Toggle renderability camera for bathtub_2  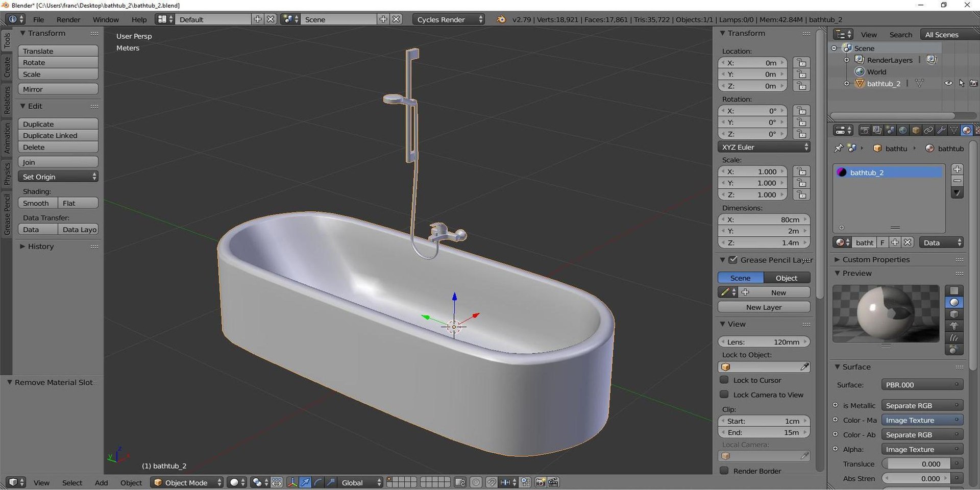(x=974, y=83)
